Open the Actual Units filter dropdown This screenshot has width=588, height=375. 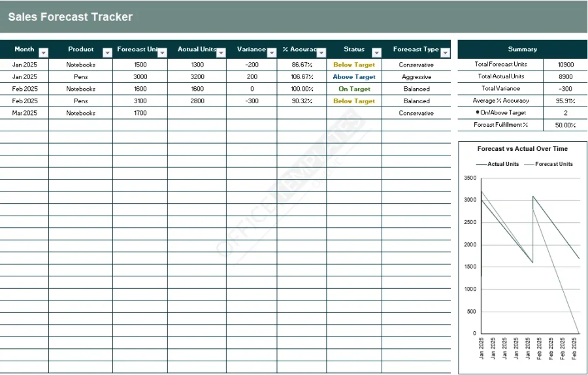coord(221,53)
